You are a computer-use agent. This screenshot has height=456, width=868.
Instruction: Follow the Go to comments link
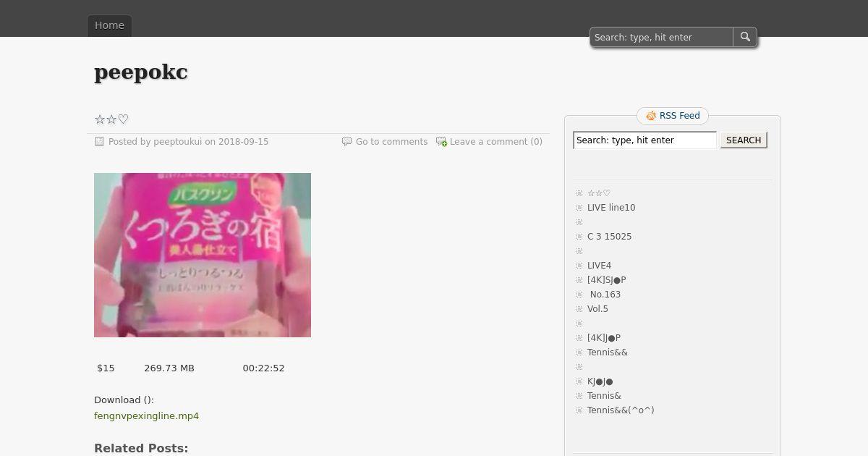pos(391,142)
